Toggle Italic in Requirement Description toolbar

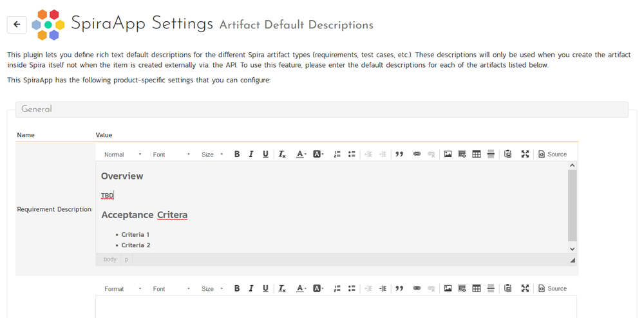251,154
